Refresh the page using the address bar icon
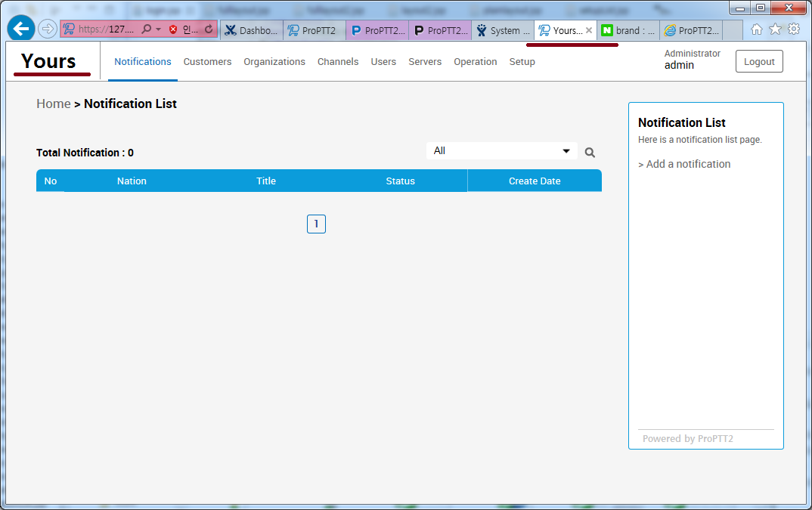812x510 pixels. (x=209, y=29)
